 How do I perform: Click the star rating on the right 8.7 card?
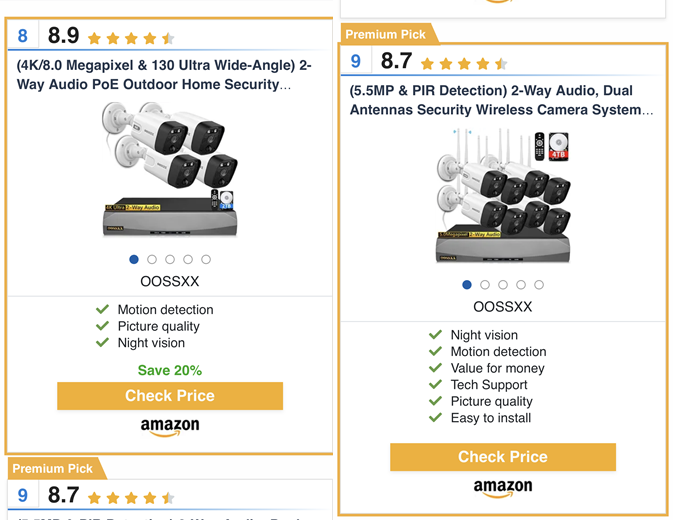point(464,64)
